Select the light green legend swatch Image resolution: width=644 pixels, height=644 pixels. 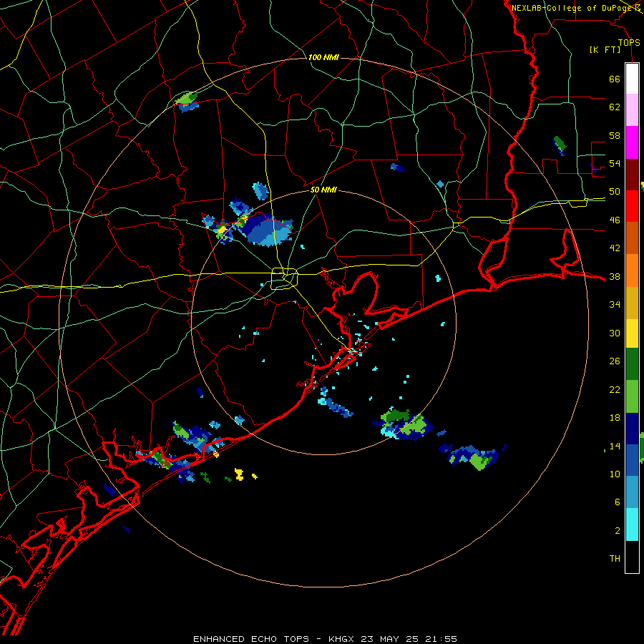click(632, 396)
